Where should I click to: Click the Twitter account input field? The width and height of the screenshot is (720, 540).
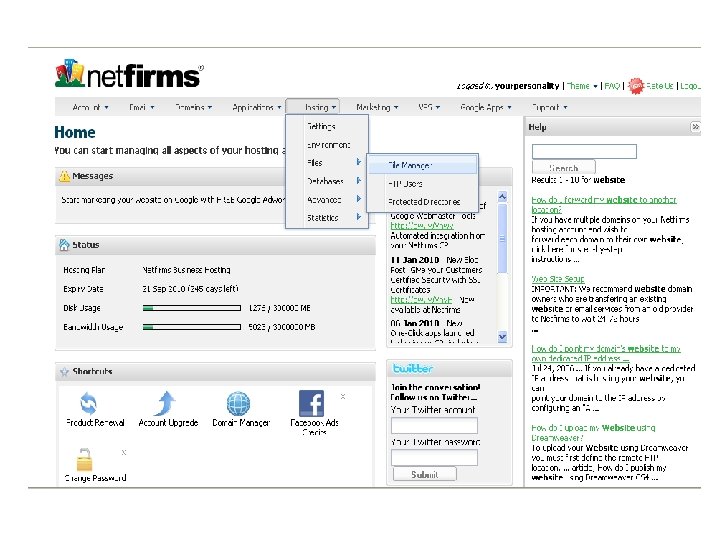(x=434, y=425)
